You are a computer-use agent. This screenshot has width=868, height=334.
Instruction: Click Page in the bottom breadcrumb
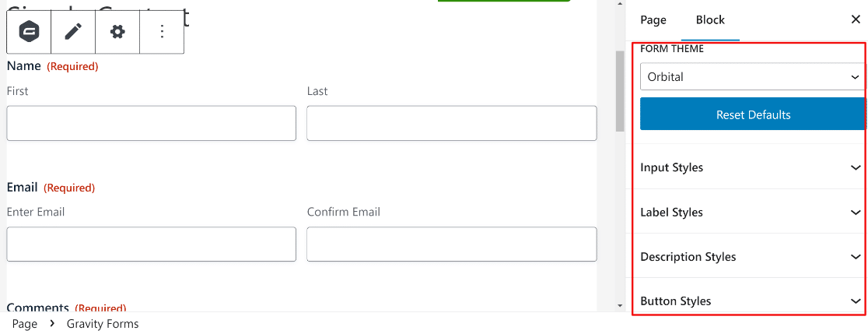coord(25,323)
